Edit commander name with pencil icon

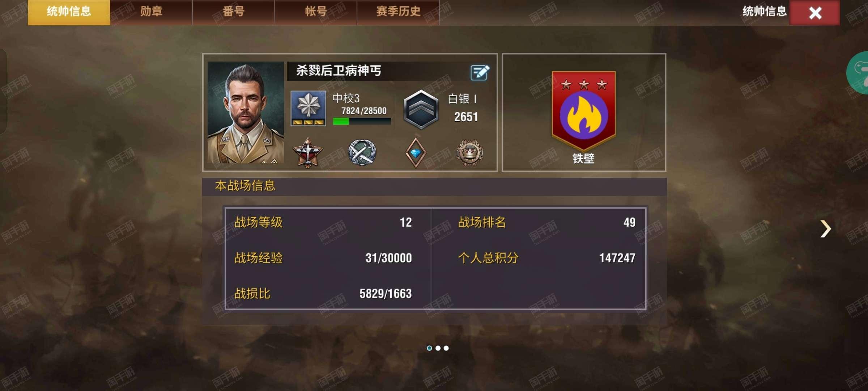[480, 72]
